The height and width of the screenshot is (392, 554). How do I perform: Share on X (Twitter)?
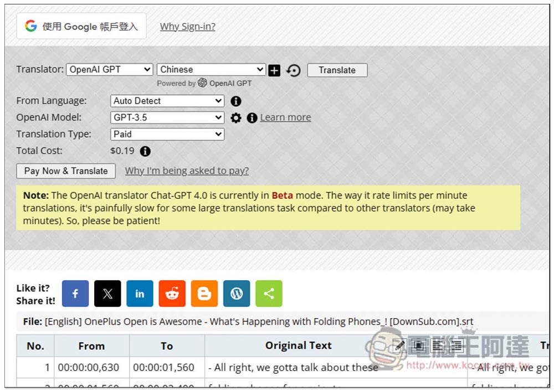pyautogui.click(x=107, y=293)
